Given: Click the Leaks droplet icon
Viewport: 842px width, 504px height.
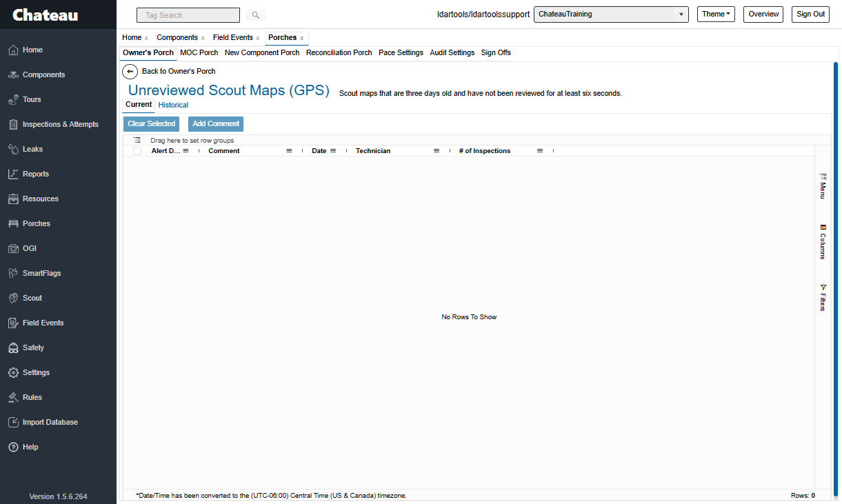Looking at the screenshot, I should coord(13,149).
